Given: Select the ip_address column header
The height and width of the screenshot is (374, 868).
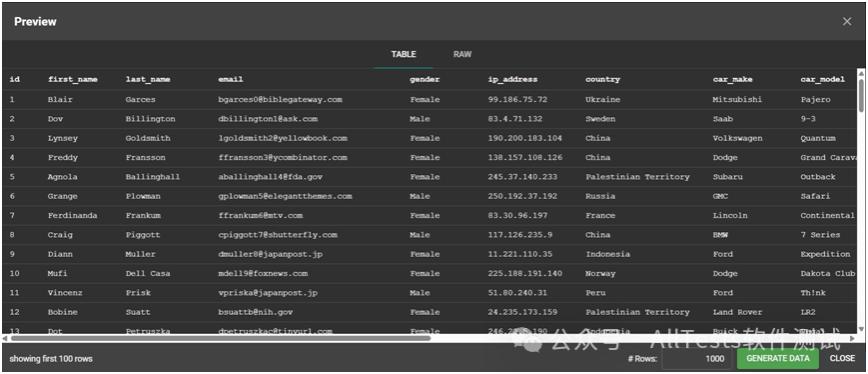Looking at the screenshot, I should (x=512, y=79).
